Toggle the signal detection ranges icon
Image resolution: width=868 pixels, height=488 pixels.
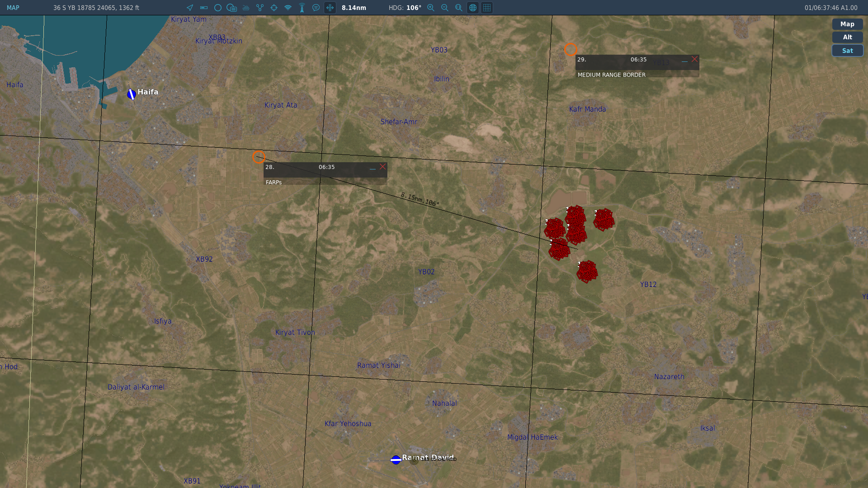pyautogui.click(x=288, y=8)
